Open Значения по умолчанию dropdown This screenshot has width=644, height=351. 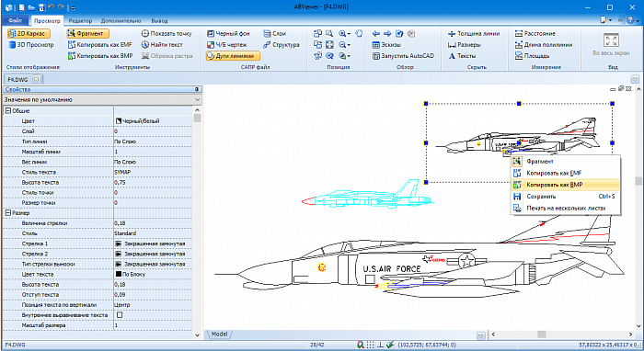click(102, 99)
